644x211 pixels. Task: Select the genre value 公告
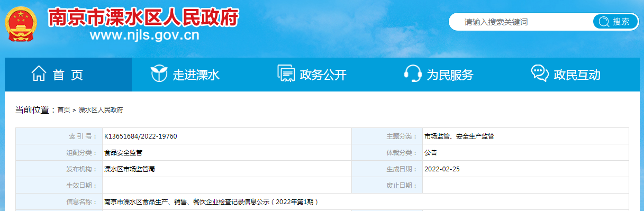tap(431, 152)
